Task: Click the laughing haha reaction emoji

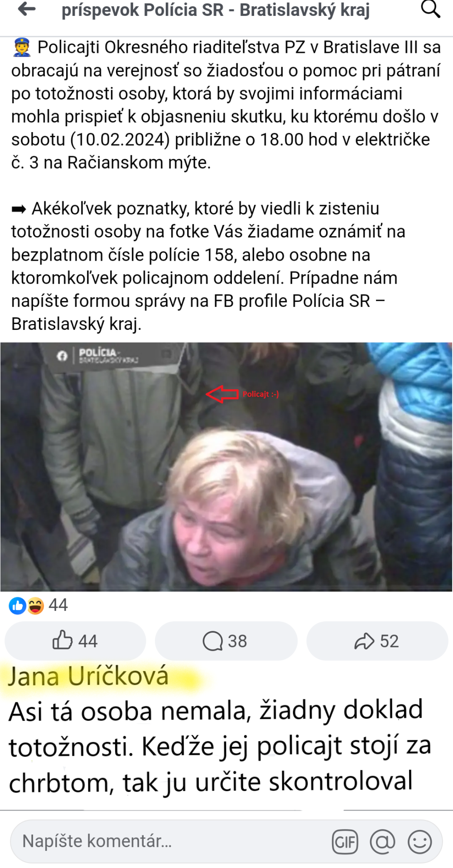Action: [35, 606]
